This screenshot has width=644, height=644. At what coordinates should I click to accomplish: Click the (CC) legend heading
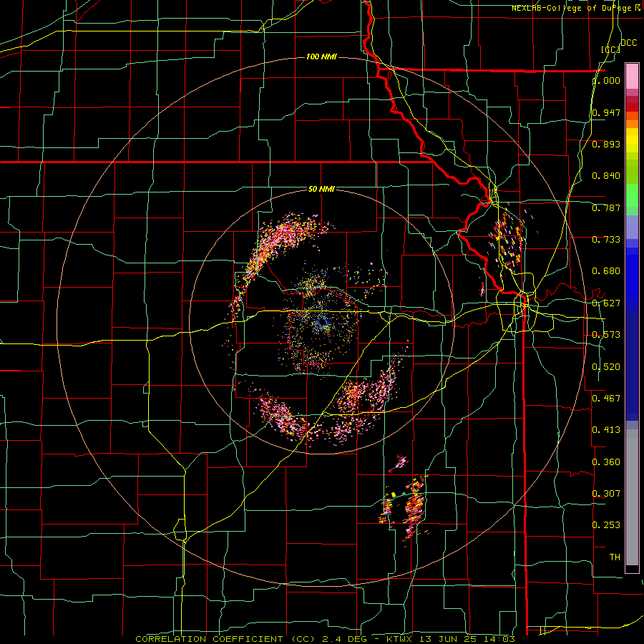click(x=611, y=49)
